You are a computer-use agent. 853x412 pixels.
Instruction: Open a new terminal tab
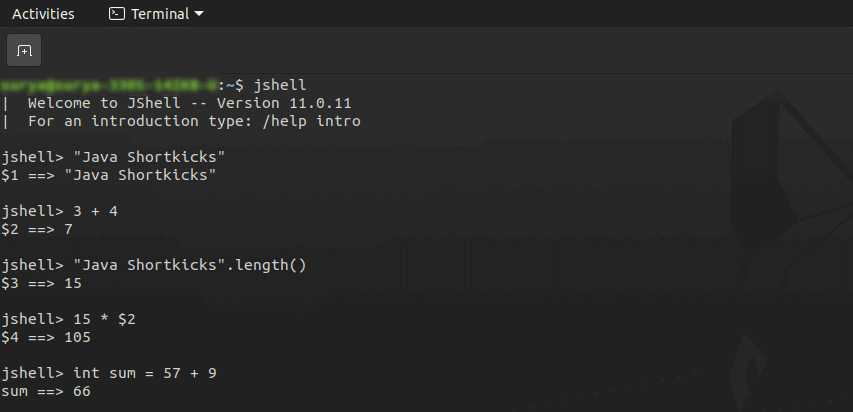pyautogui.click(x=24, y=51)
